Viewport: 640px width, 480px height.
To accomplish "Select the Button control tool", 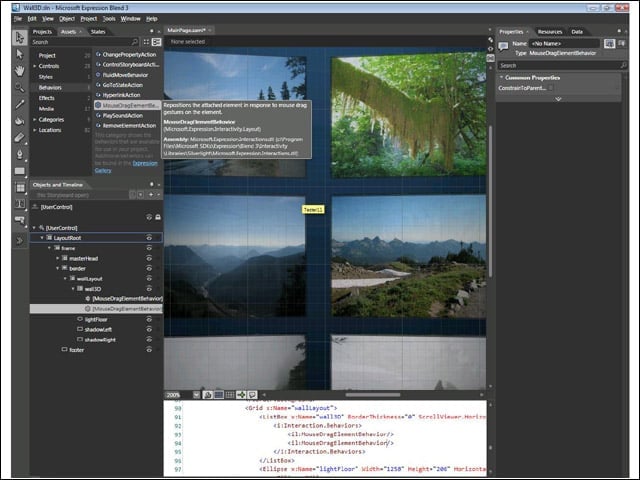I will [x=19, y=220].
